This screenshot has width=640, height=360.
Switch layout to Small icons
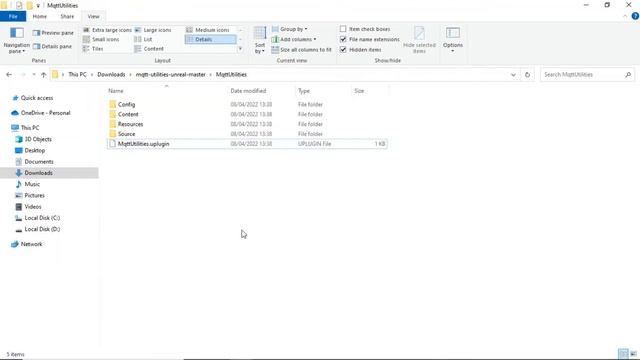click(x=101, y=40)
